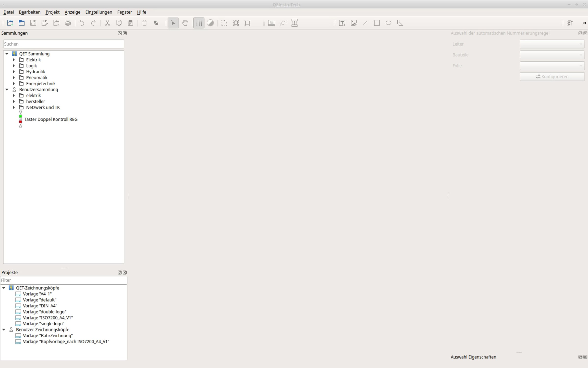Activate the selection arrow mode

coord(173,23)
